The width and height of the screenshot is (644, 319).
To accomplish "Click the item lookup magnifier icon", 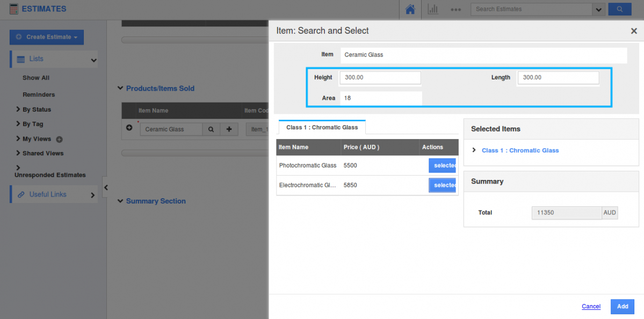I will (x=211, y=129).
